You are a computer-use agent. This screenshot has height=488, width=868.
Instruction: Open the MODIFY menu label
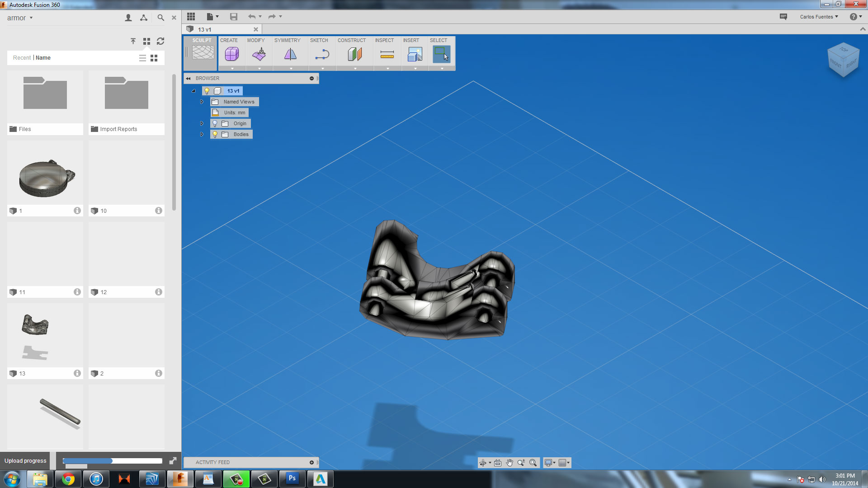click(x=256, y=40)
